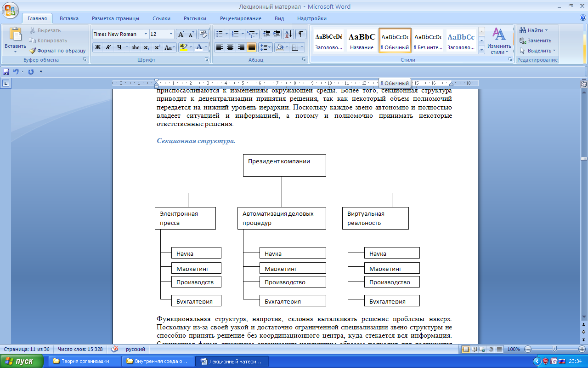
Task: Click shading paint bucket icon
Action: pyautogui.click(x=279, y=47)
